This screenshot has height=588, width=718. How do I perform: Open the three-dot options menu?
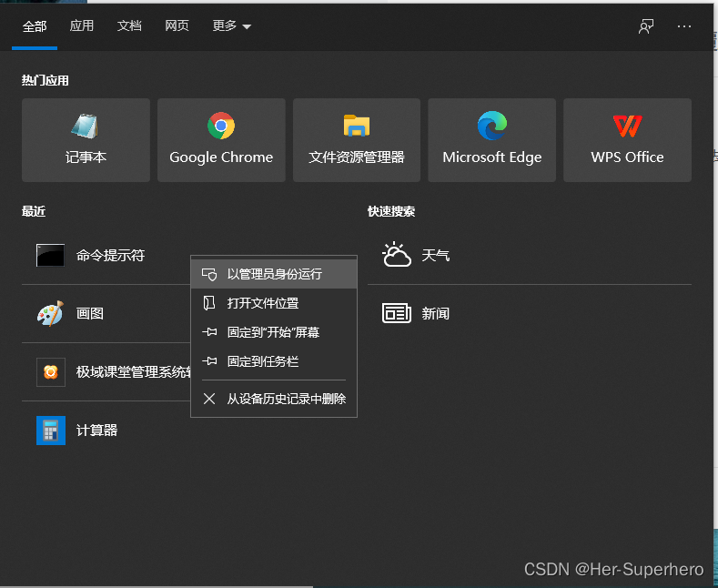[x=684, y=26]
